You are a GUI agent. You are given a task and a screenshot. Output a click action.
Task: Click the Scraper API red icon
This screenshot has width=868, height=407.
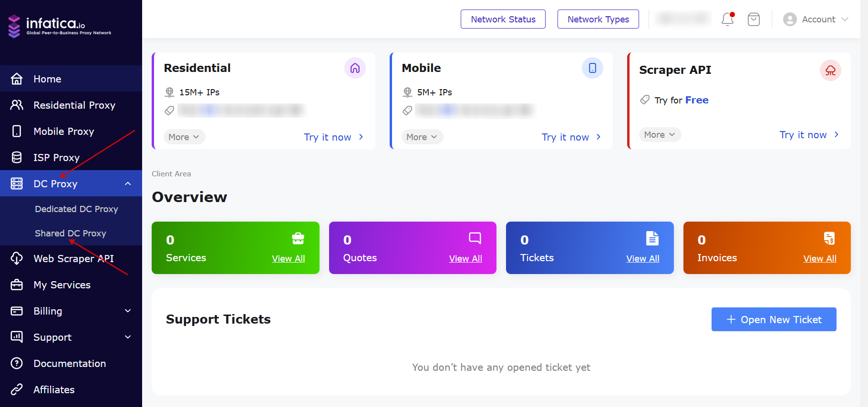coord(830,71)
